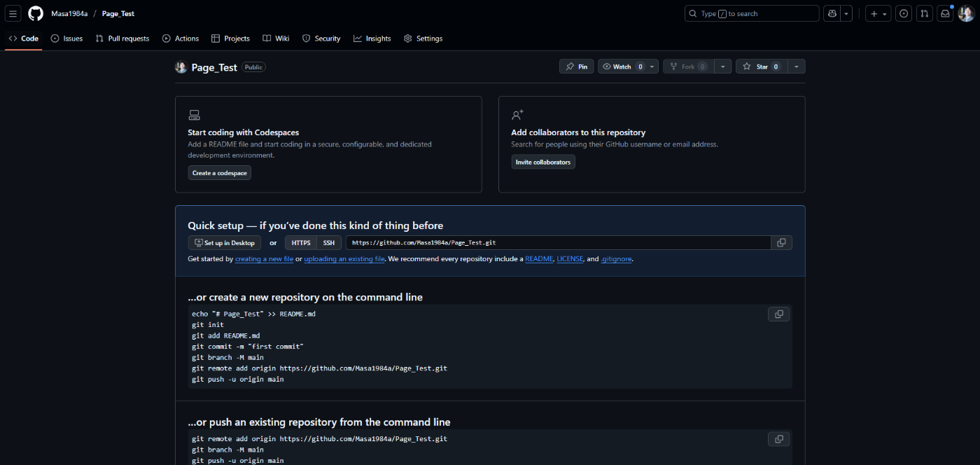Open the Insights tab

click(x=372, y=39)
